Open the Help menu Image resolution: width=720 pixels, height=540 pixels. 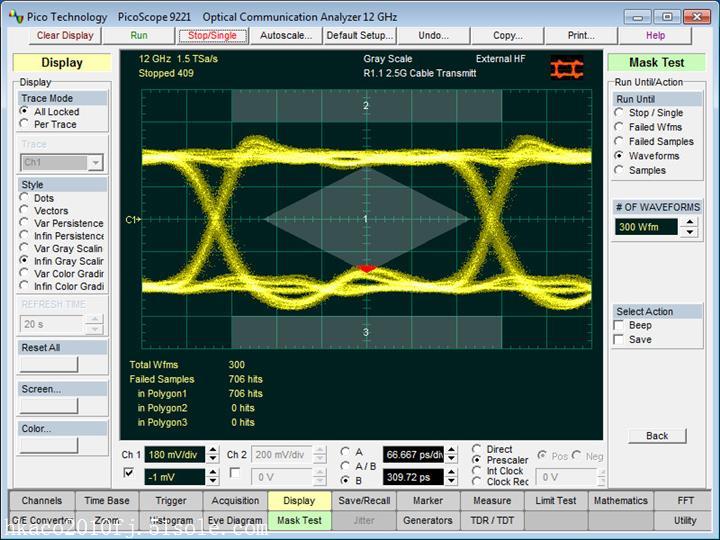tap(655, 35)
